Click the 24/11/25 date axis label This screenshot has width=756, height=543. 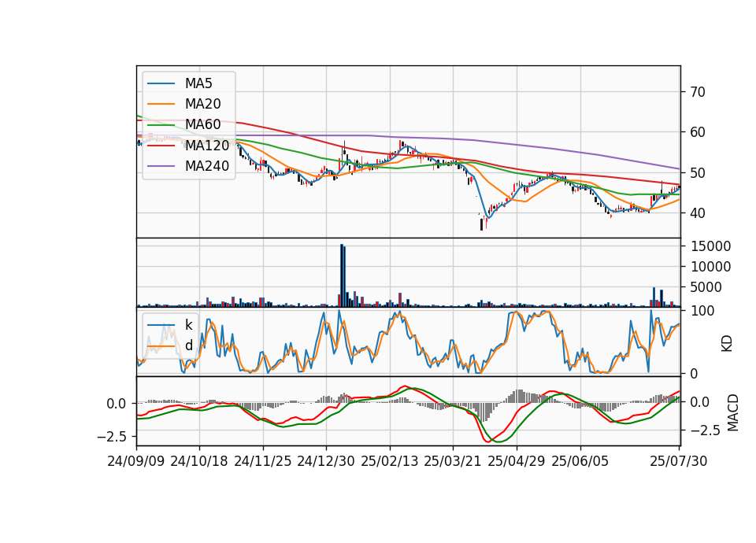[x=263, y=461]
